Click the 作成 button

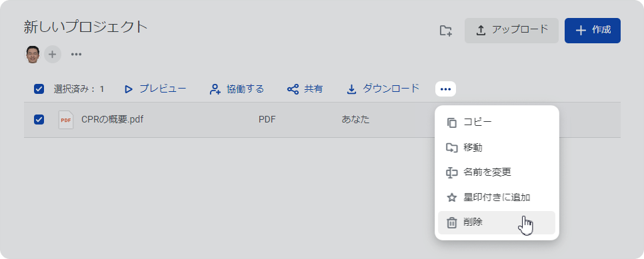click(x=592, y=31)
